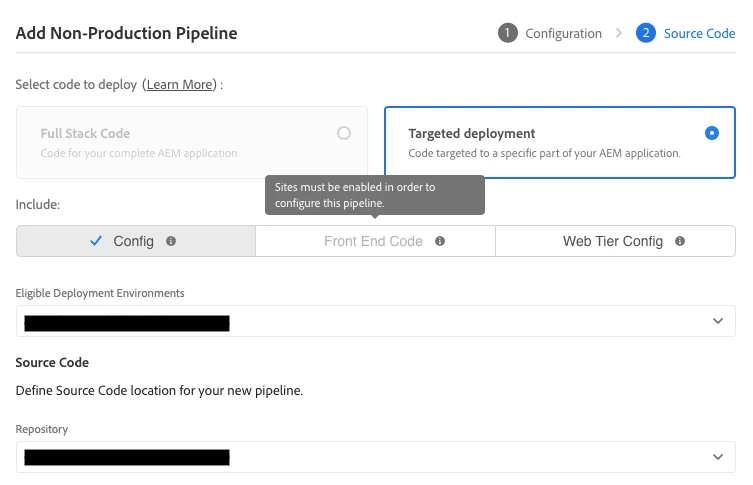Expand the Eligible Deployment Environments dropdown arrow
The width and height of the screenshot is (753, 485).
[717, 321]
